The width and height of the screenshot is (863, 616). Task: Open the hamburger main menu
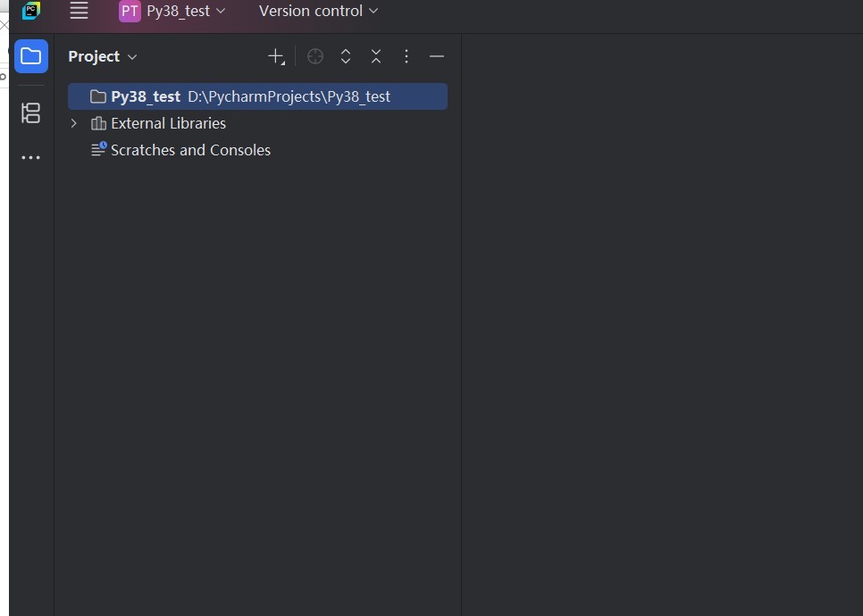pos(79,11)
